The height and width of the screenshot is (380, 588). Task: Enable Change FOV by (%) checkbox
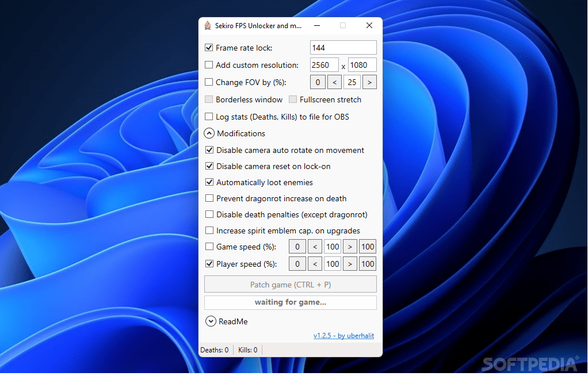click(x=209, y=82)
